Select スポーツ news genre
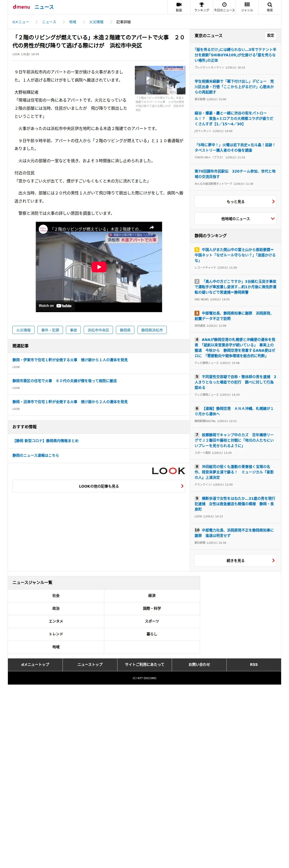The width and height of the screenshot is (289, 868). [x=152, y=621]
